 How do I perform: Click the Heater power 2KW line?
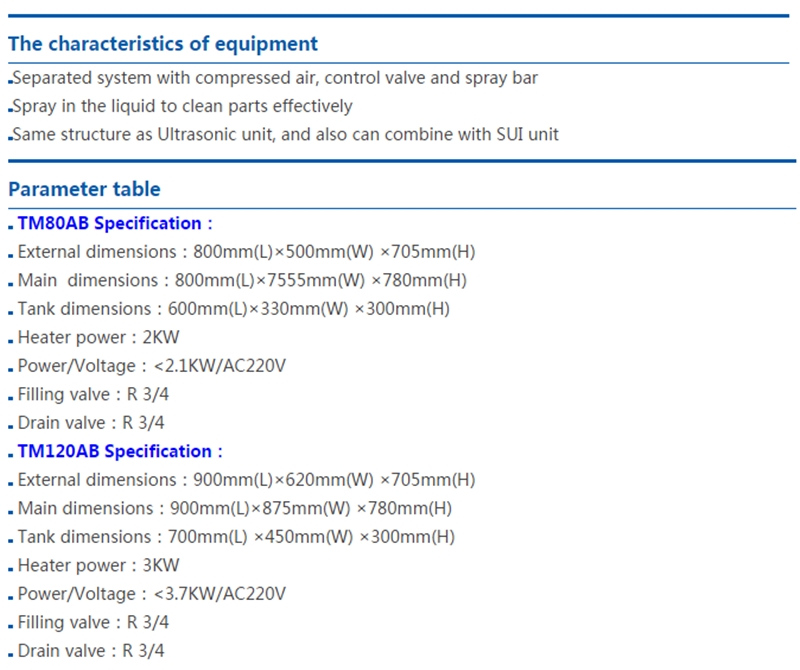[x=99, y=337]
